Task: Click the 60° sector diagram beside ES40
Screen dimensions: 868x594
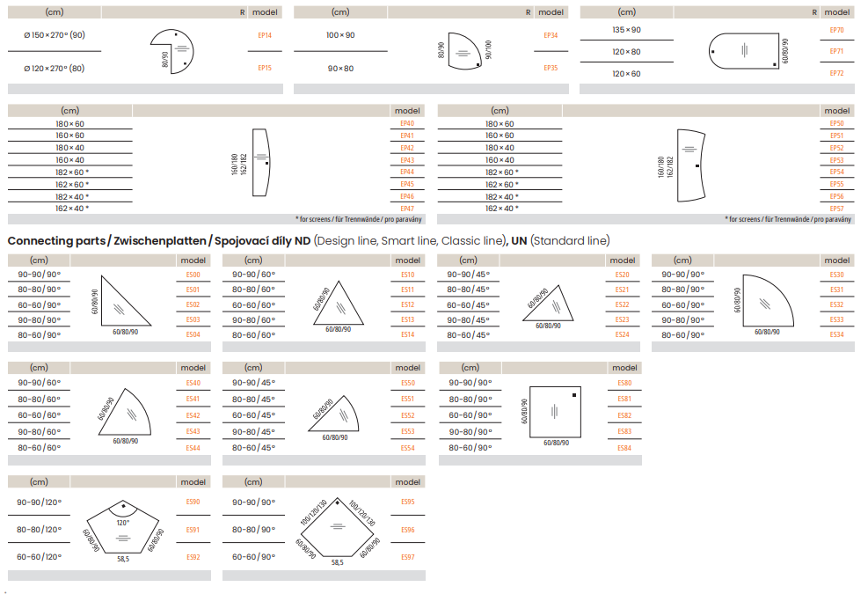Action: pyautogui.click(x=125, y=412)
